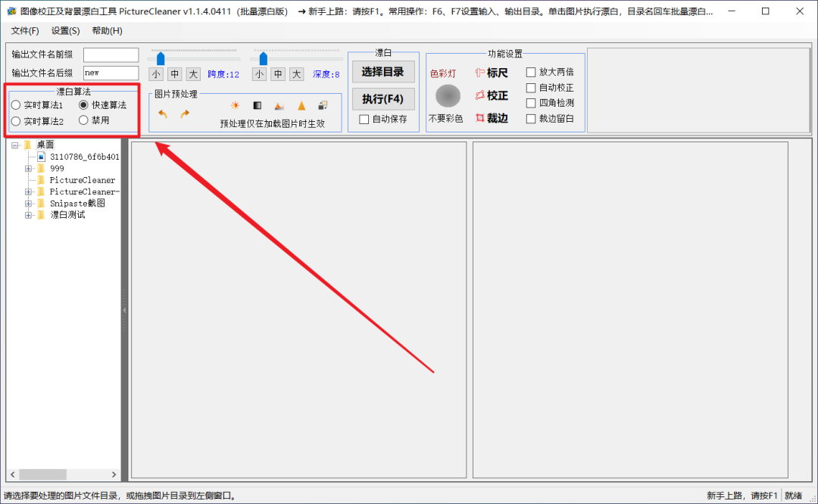This screenshot has height=504, width=818.
Task: Enable the 四角检测 checkbox
Action: tap(531, 103)
